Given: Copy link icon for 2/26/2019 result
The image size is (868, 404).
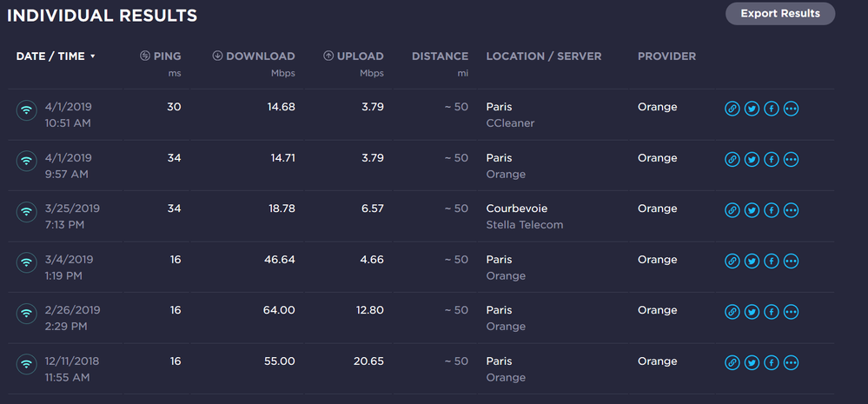Looking at the screenshot, I should pyautogui.click(x=732, y=312).
